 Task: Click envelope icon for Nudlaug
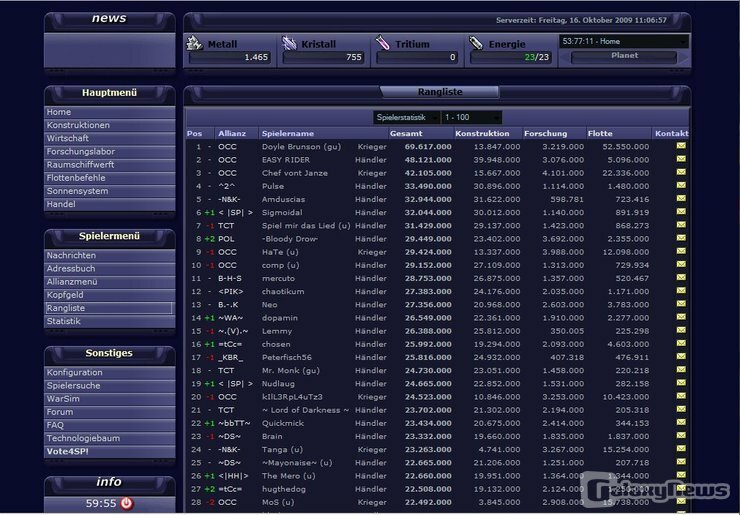tap(681, 383)
